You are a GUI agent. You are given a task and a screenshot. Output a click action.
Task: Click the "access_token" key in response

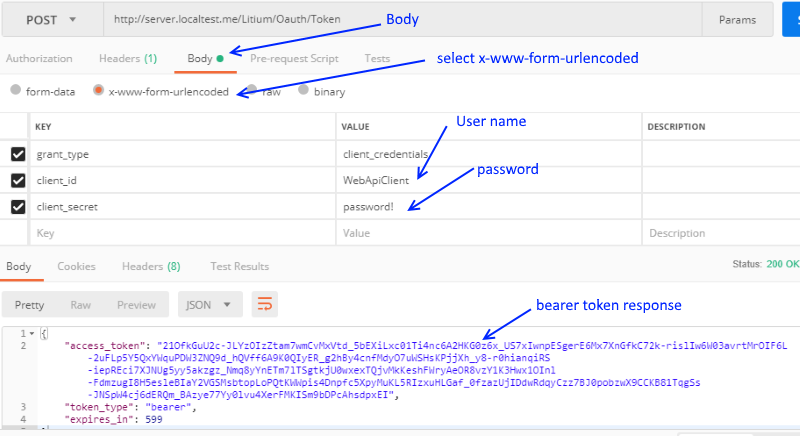coord(107,346)
